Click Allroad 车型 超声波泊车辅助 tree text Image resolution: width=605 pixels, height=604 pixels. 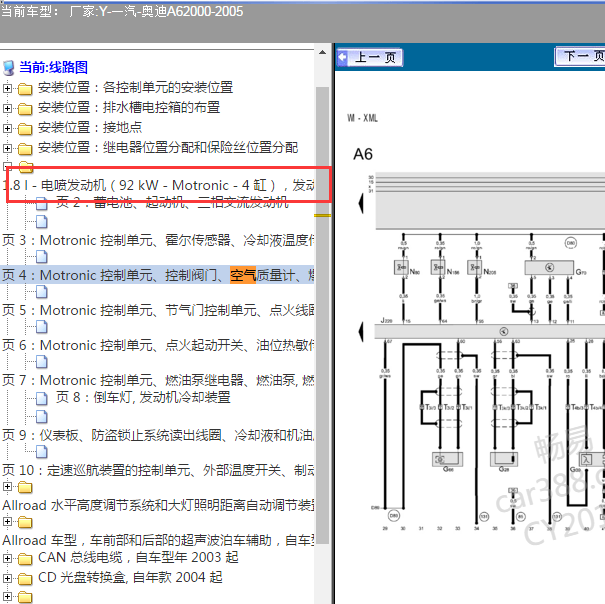click(x=159, y=540)
